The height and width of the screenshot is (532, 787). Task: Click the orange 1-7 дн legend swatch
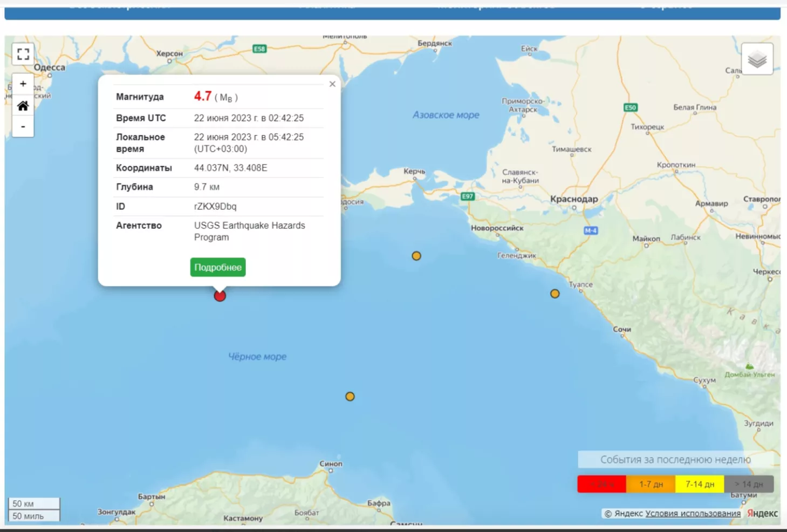(651, 484)
